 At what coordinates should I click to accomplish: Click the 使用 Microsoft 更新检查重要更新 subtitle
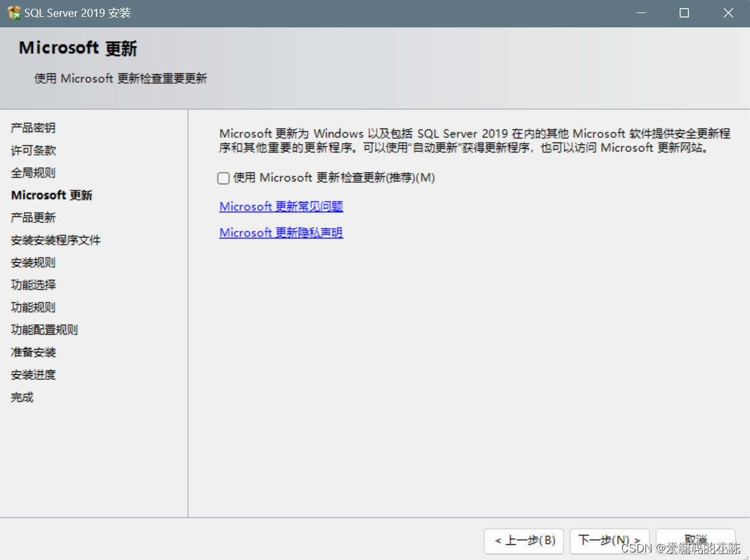[120, 78]
